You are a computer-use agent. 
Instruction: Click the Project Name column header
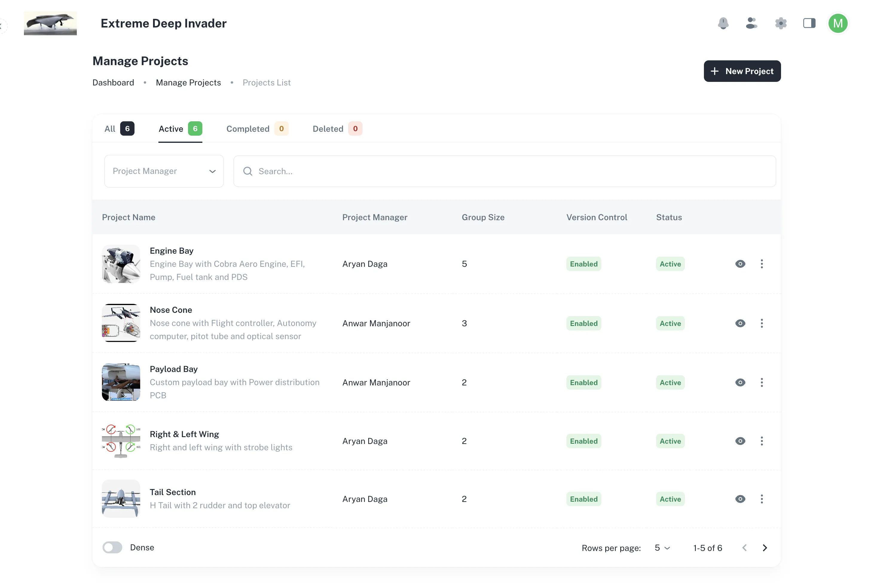pos(129,217)
